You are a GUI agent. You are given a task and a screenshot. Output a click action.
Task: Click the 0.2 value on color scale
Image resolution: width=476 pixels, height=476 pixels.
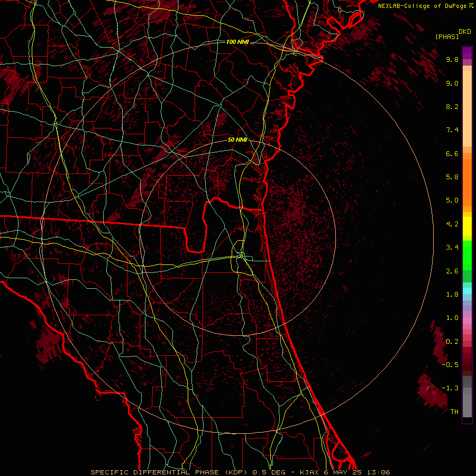[x=452, y=342]
